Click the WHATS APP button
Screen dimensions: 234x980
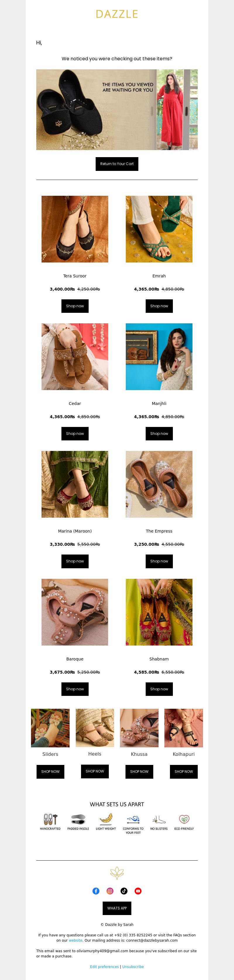point(117,908)
